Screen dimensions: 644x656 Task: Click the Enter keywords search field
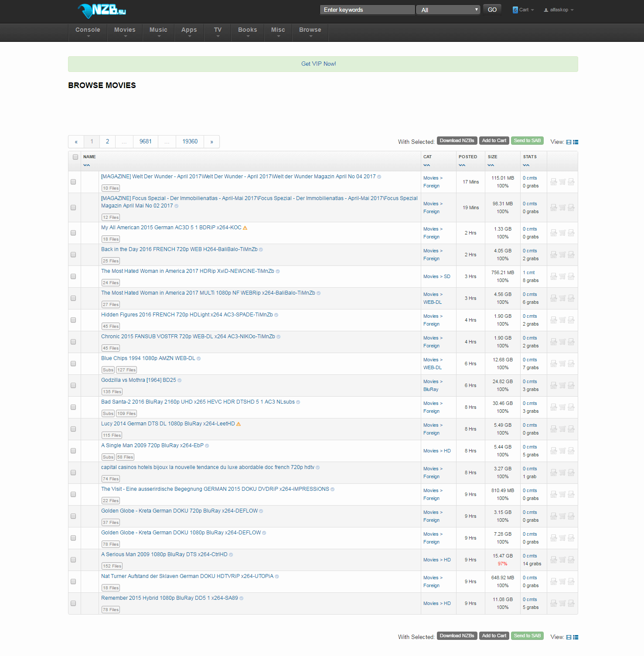(367, 10)
